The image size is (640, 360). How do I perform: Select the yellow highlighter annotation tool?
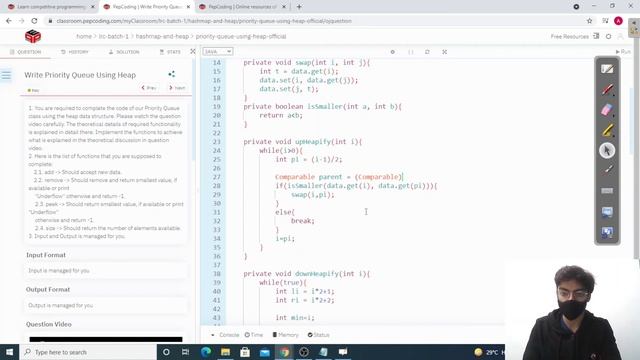607,130
